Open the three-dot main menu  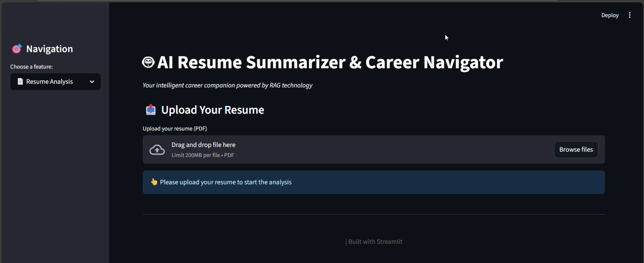[630, 15]
